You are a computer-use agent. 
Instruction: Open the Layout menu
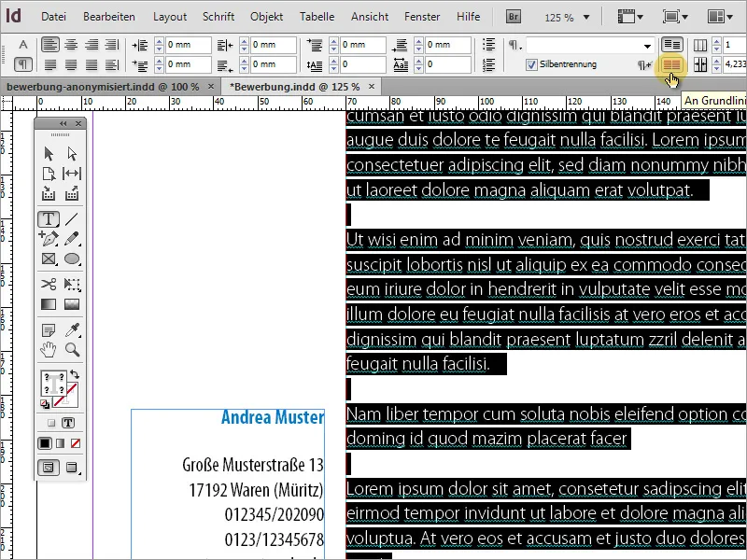(x=170, y=17)
